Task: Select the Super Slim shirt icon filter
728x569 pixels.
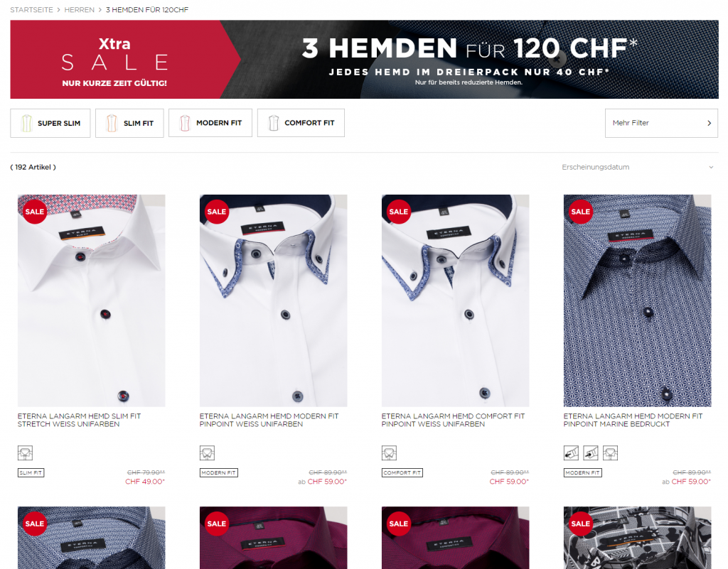Action: pyautogui.click(x=50, y=123)
